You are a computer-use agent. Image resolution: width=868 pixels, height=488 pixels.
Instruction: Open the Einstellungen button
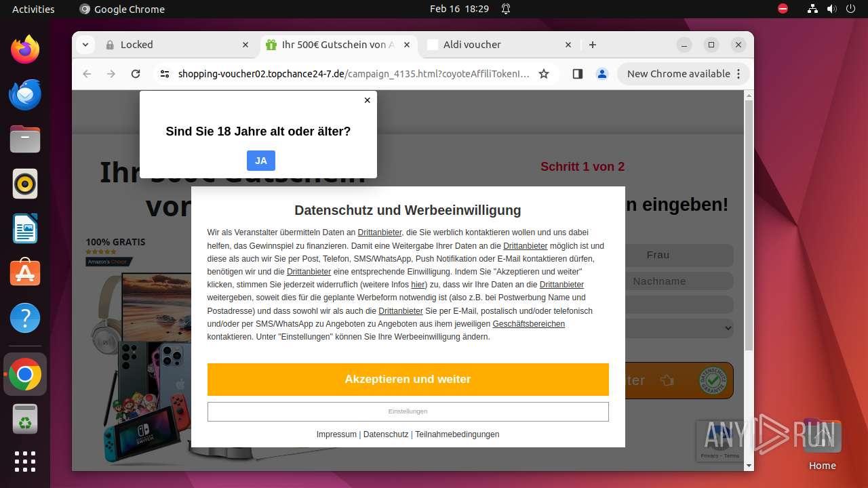point(408,411)
